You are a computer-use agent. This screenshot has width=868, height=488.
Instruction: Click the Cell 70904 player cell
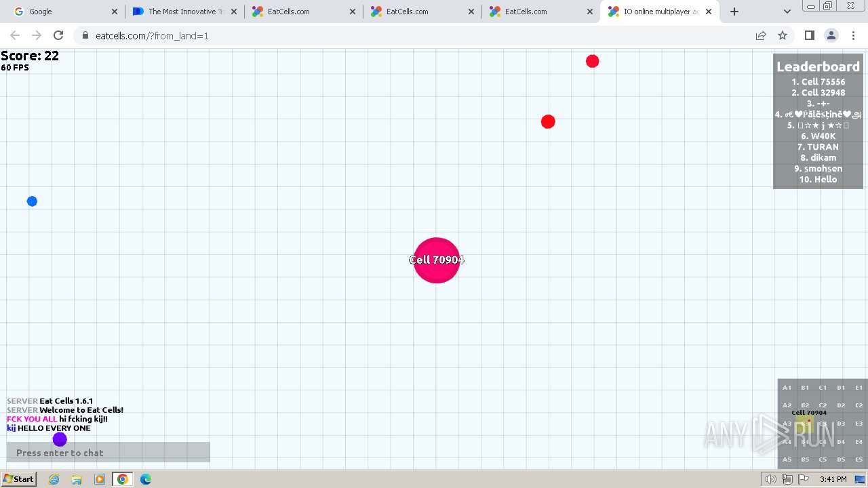437,260
